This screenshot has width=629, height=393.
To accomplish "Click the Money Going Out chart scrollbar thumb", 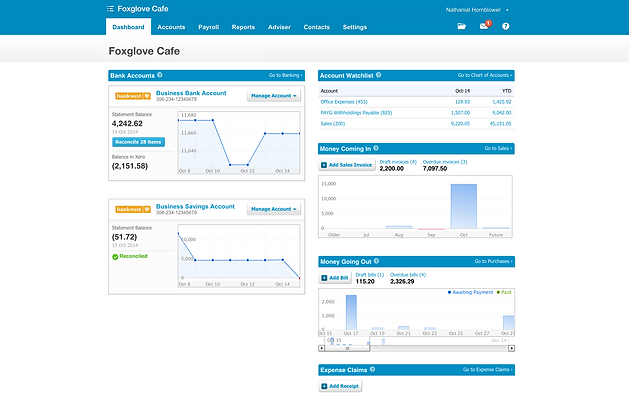I will pyautogui.click(x=347, y=348).
